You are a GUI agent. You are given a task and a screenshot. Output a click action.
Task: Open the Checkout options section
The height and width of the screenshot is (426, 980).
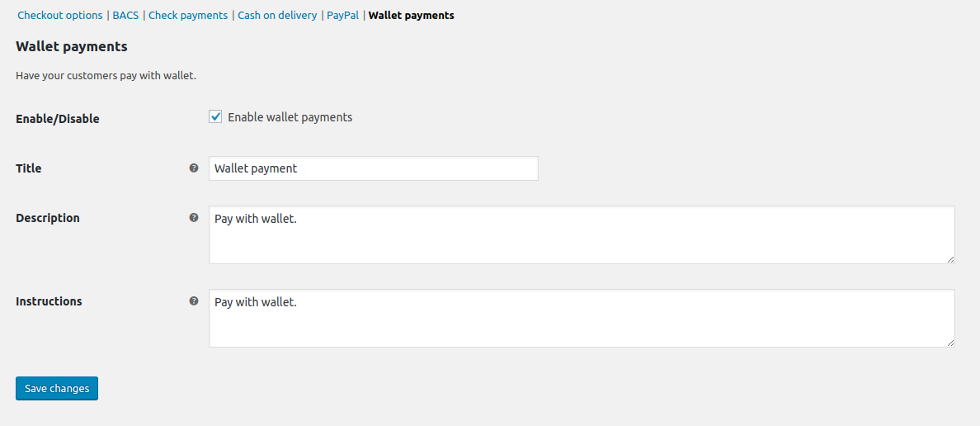(x=60, y=15)
